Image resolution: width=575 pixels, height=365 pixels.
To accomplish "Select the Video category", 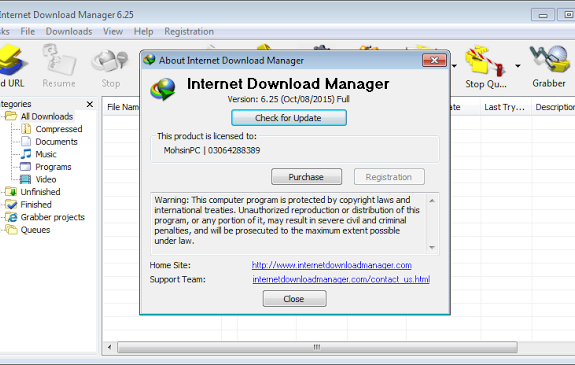I will point(46,179).
